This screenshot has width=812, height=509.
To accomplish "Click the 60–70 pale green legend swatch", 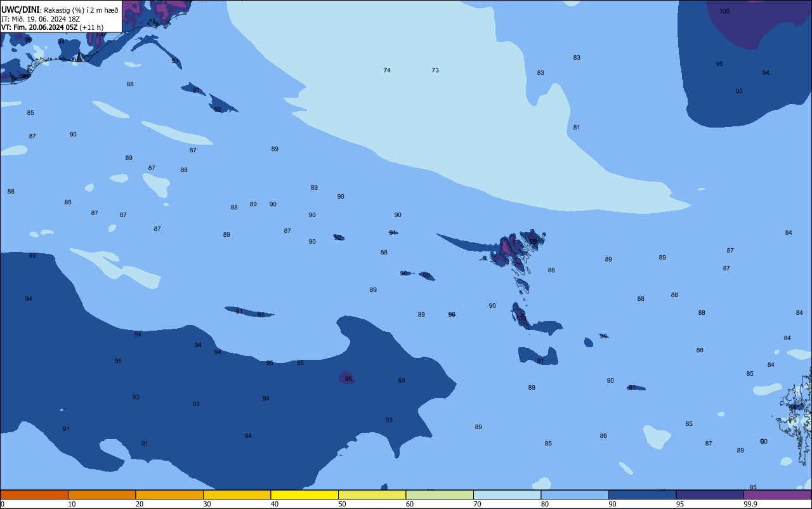I will pyautogui.click(x=440, y=494).
